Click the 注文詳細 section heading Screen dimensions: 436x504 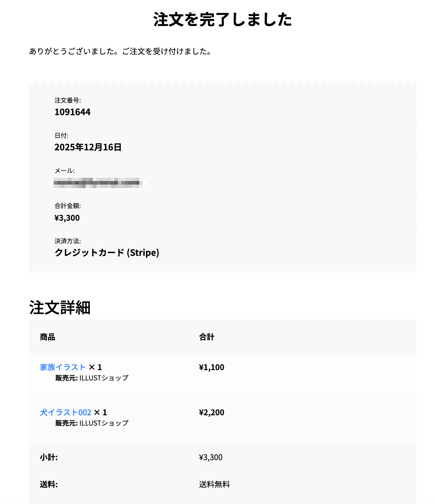tap(60, 307)
